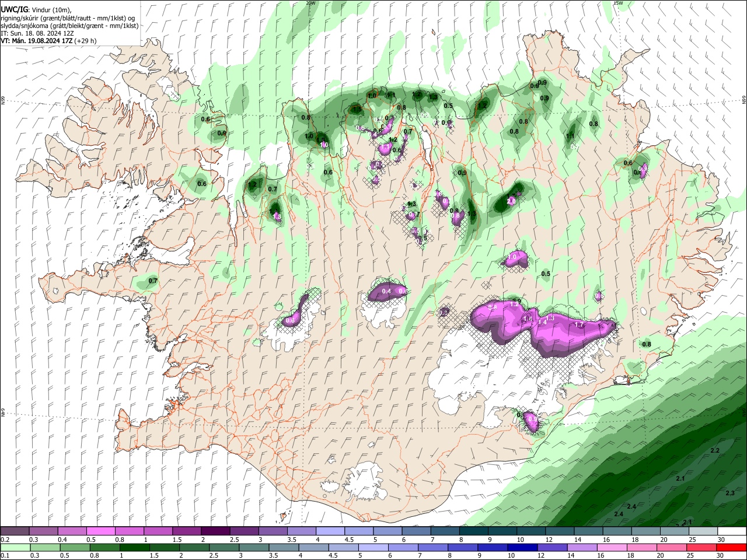Click the 'rigning/skúrir (grænt/blátt/rautt' description line
Image resolution: width=747 pixels, height=560 pixels.
click(68, 17)
